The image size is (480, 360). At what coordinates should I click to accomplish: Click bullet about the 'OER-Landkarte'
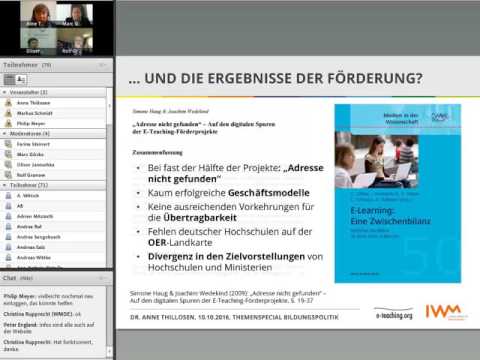tap(230, 237)
